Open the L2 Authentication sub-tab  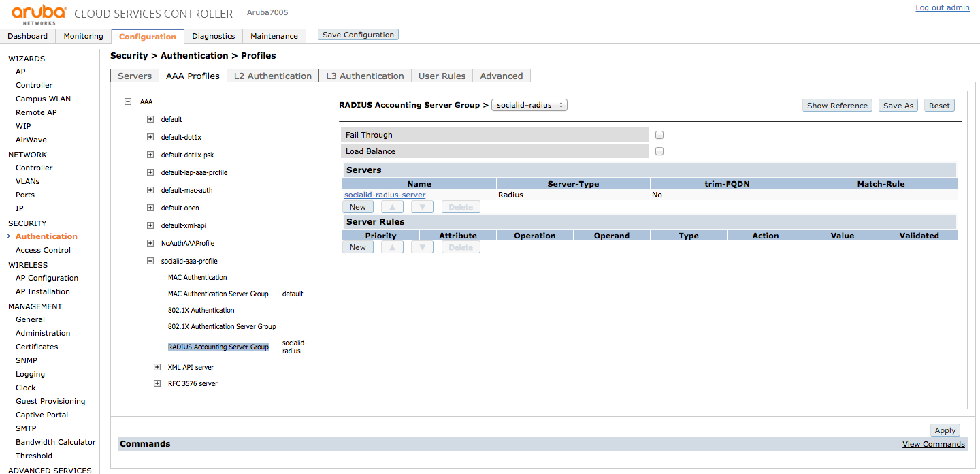point(273,76)
